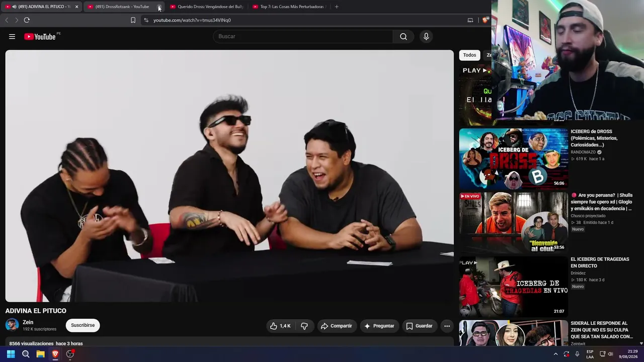Go to YouTube home via logo
Image resolution: width=644 pixels, height=362 pixels.
[40, 37]
